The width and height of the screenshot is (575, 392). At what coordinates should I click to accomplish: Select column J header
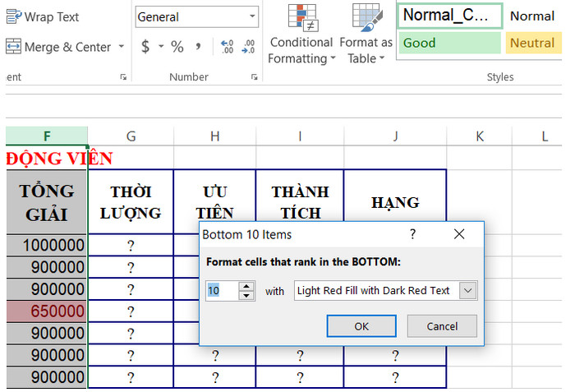click(x=395, y=136)
